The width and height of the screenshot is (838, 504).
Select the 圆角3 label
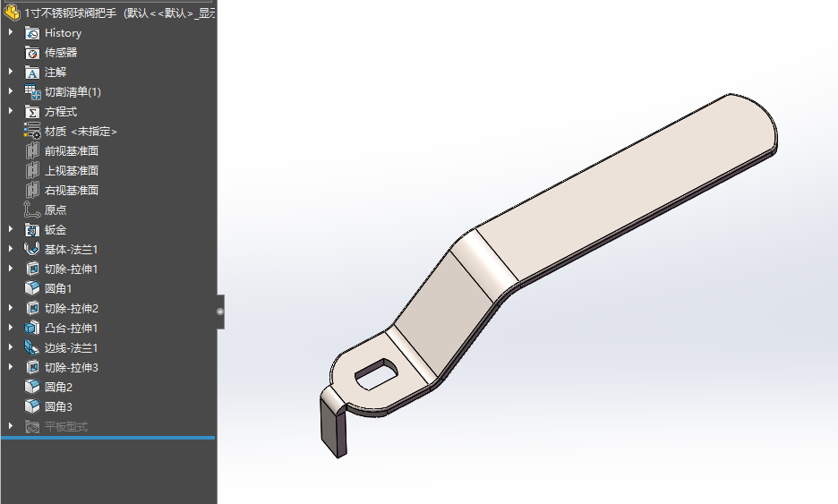point(58,406)
